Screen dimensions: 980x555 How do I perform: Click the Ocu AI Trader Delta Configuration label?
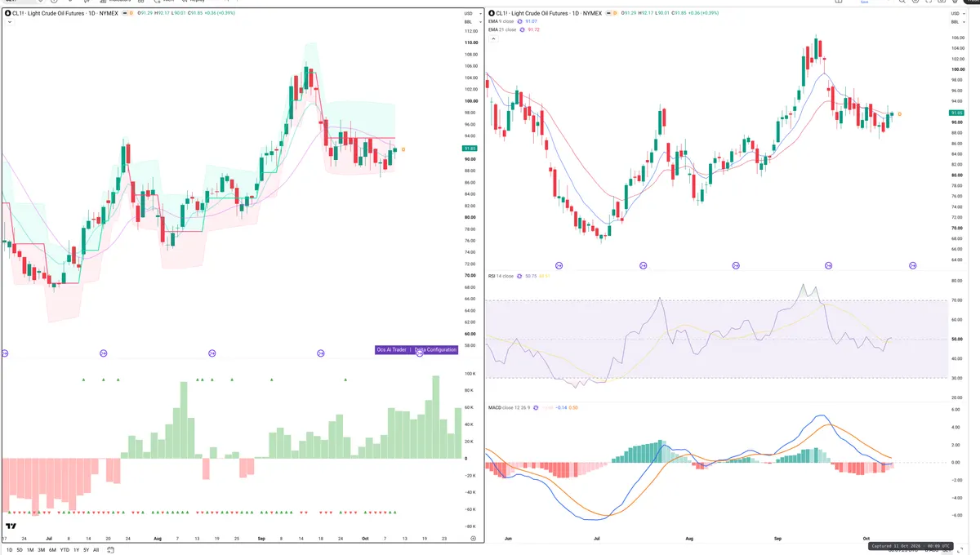click(x=416, y=349)
